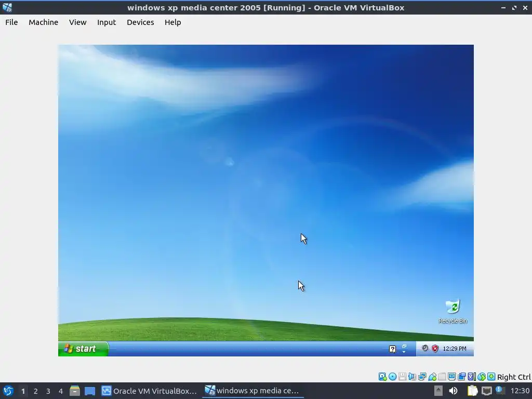Switch to workspace 2
The width and height of the screenshot is (532, 399).
pos(36,391)
